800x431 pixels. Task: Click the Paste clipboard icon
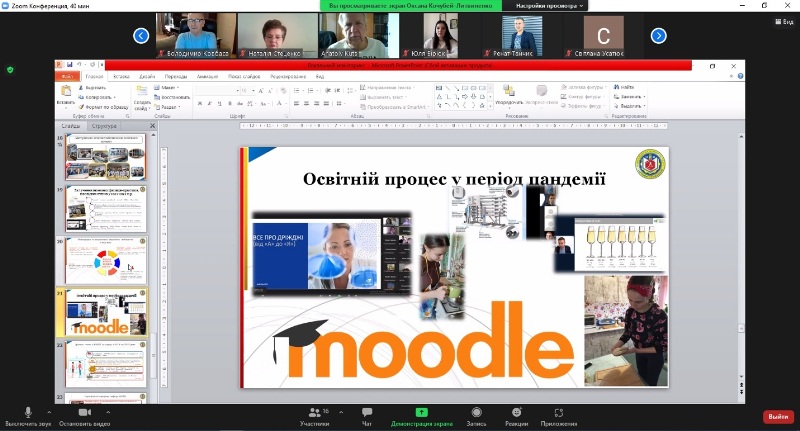click(66, 91)
